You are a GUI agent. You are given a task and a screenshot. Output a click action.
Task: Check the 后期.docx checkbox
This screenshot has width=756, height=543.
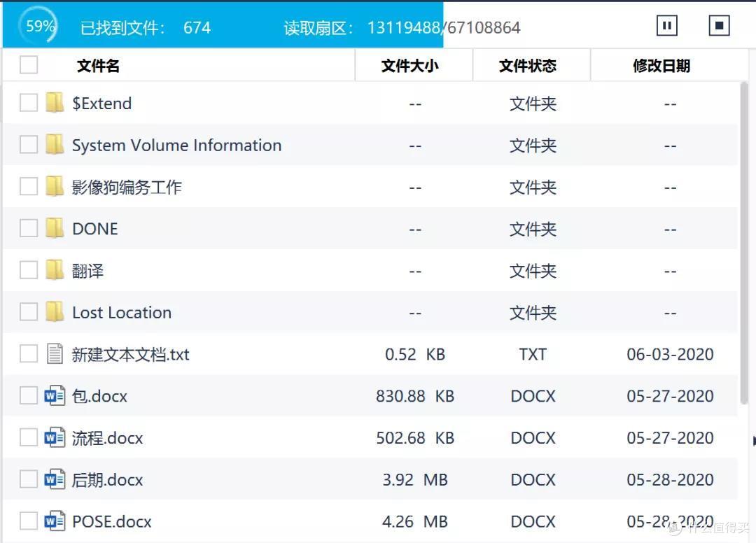[x=29, y=479]
